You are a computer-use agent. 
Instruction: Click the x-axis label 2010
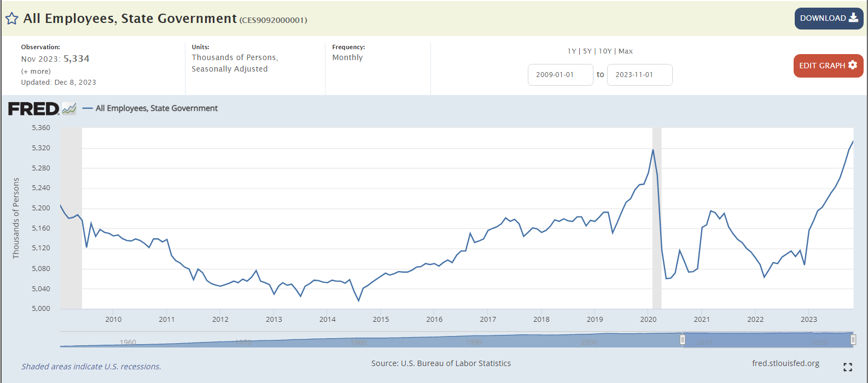click(113, 320)
